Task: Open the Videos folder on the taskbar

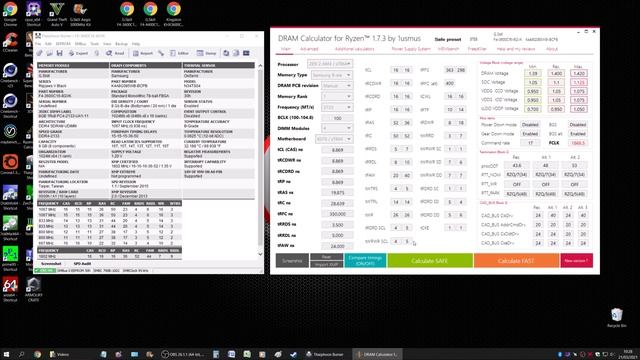Action: pyautogui.click(x=60, y=354)
